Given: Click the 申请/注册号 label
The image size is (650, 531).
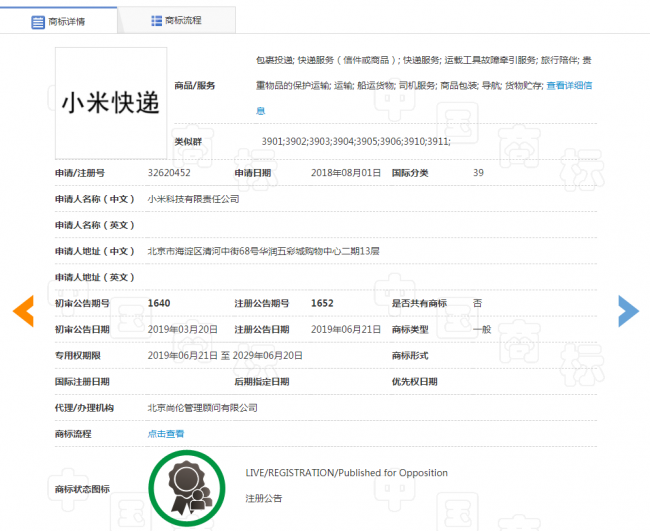Looking at the screenshot, I should 80,173.
